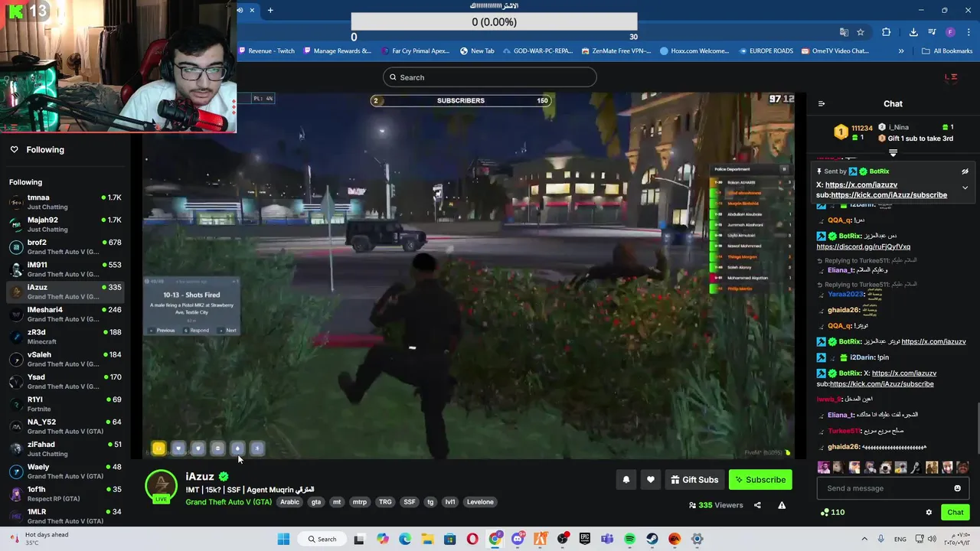Click the share icon next to Viewers
Viewport: 980px width, 551px height.
tap(757, 505)
